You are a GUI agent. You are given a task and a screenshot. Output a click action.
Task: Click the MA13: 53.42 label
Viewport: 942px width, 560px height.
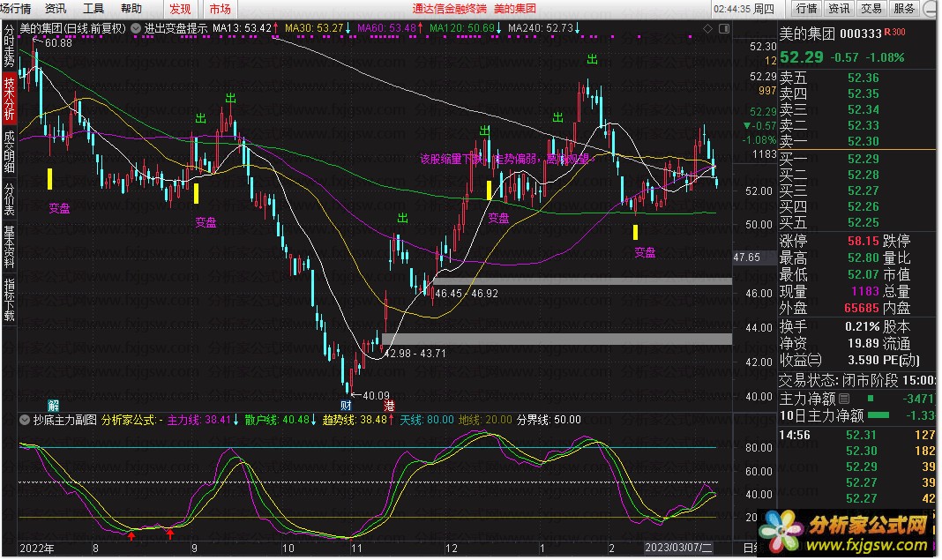tap(242, 27)
